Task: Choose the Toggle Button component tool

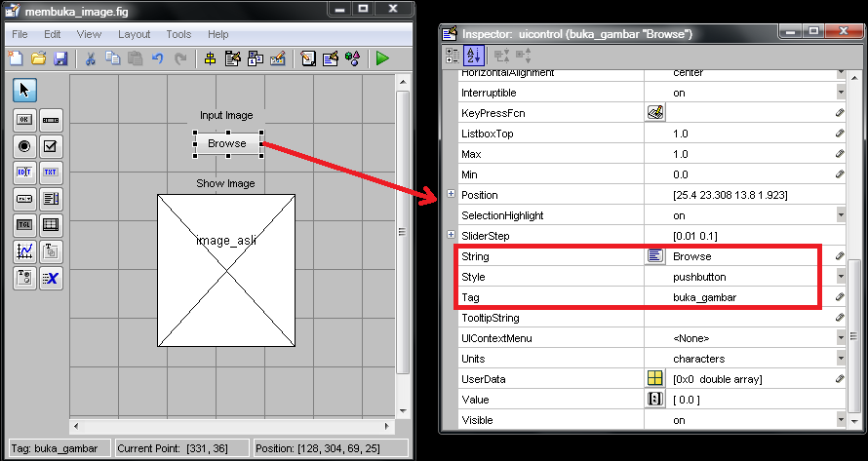Action: [x=24, y=225]
